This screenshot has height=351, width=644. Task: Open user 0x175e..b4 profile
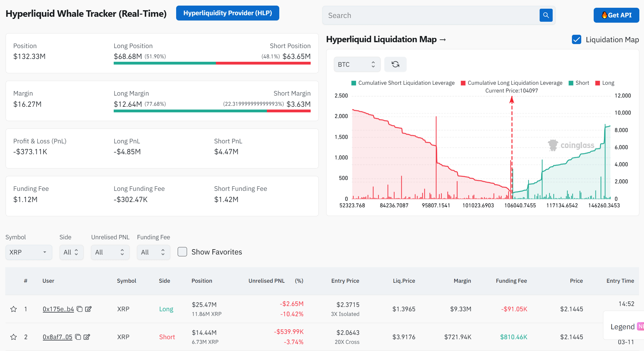click(x=58, y=309)
